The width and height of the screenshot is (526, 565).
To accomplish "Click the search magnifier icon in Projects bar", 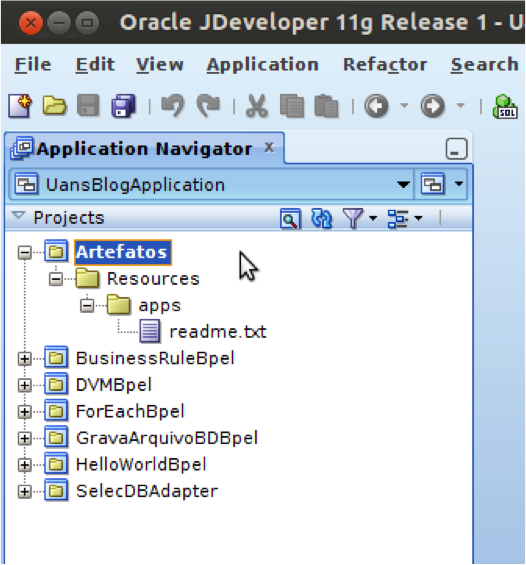I will [290, 218].
